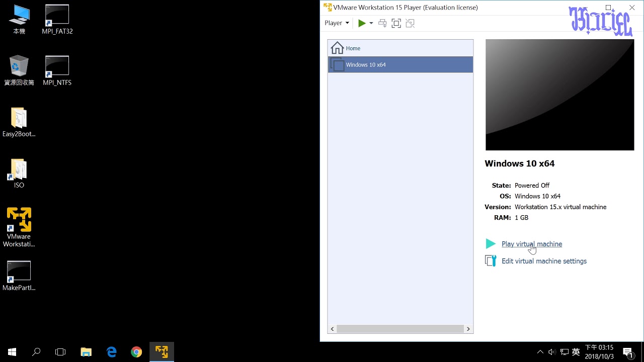Image resolution: width=644 pixels, height=362 pixels.
Task: Select Home in the VM library
Action: point(400,48)
